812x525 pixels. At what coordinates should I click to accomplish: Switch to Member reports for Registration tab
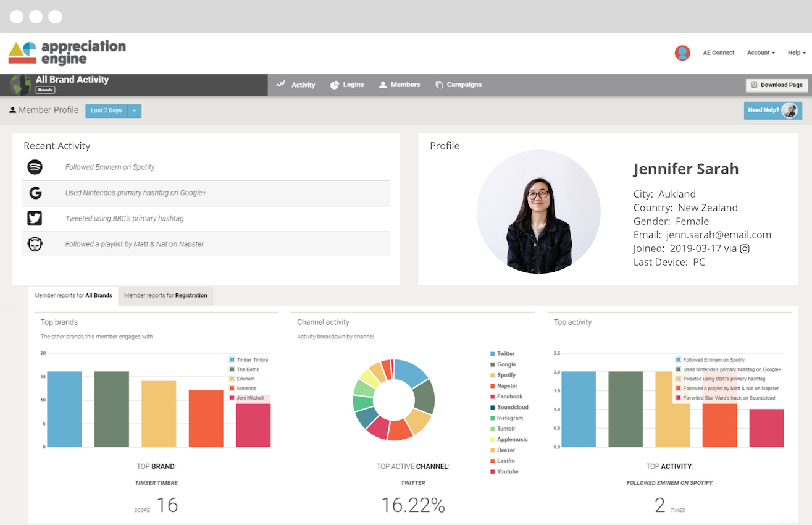165,296
